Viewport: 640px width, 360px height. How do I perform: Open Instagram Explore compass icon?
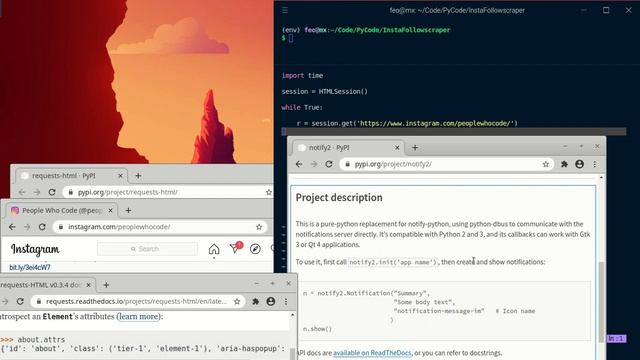pos(256,249)
